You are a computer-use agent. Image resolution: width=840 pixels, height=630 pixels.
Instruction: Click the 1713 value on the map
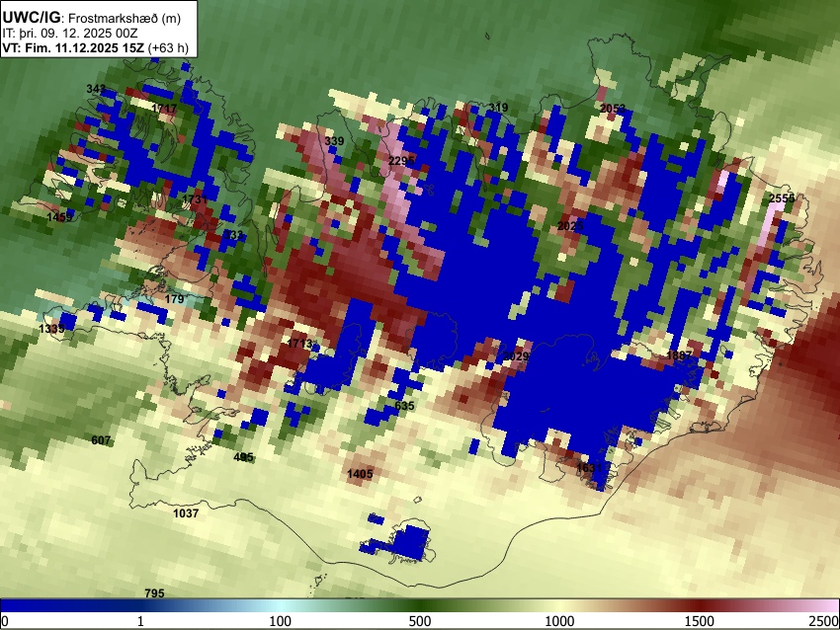point(299,343)
